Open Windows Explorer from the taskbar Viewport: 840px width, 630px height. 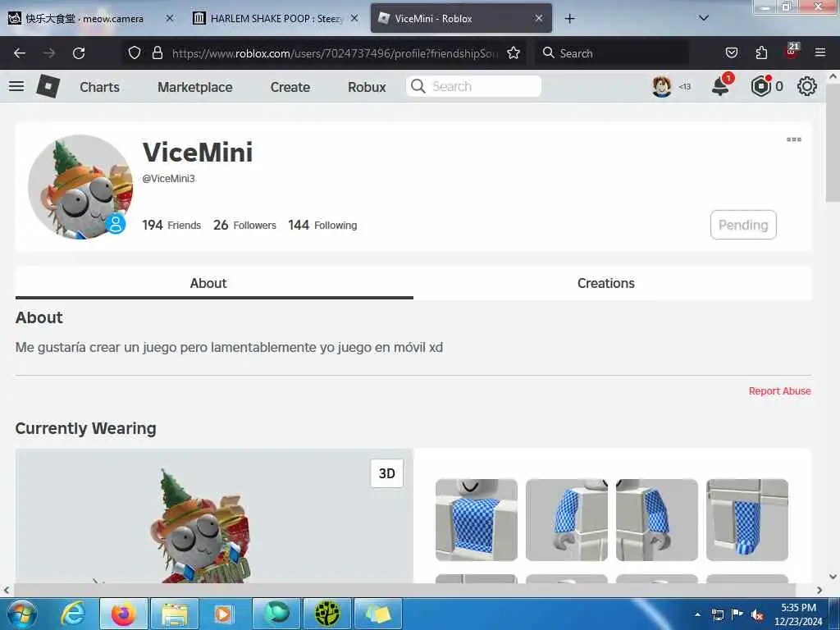tap(175, 614)
